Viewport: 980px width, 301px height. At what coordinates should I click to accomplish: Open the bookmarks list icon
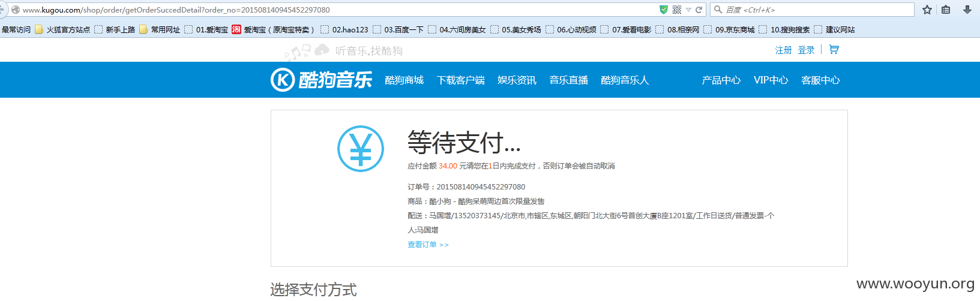pos(946,10)
